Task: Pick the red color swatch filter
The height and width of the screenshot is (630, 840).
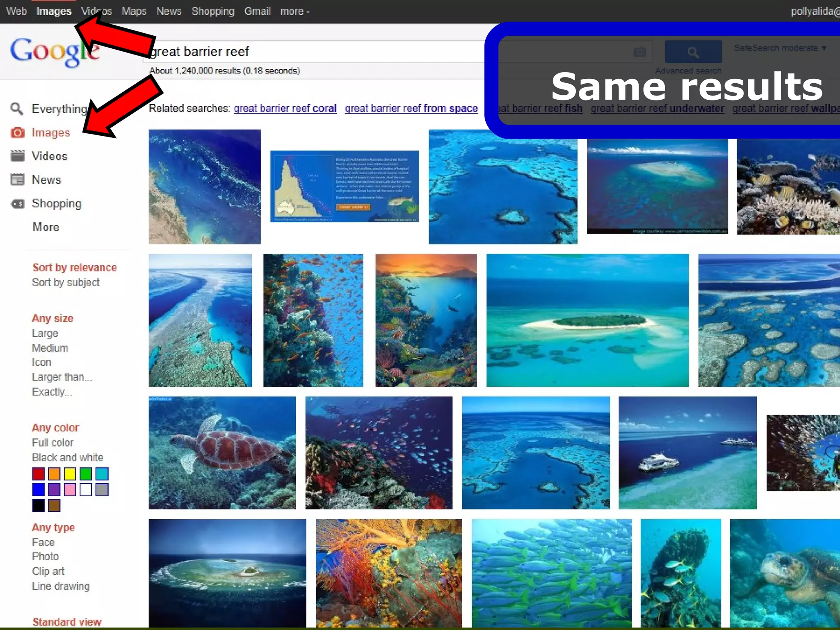Action: 39,474
